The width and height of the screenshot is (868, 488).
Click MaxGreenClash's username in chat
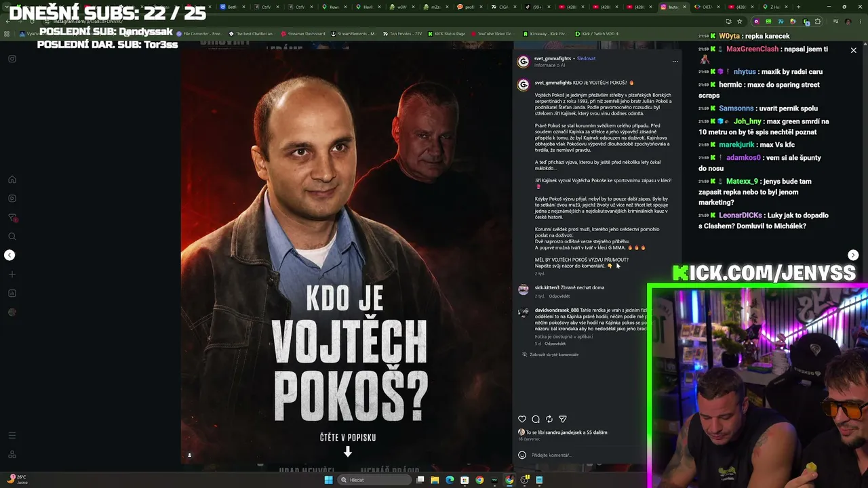click(753, 49)
